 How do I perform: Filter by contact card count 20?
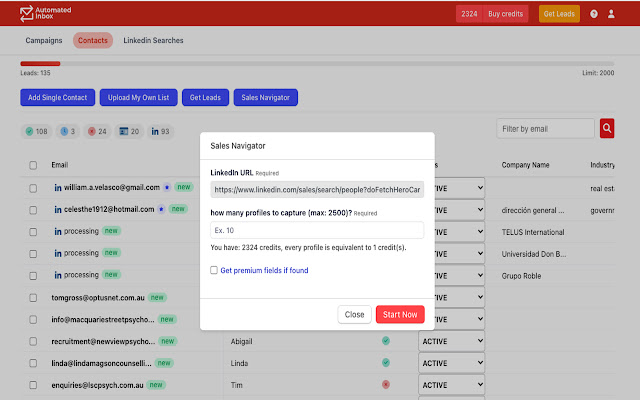[x=129, y=131]
